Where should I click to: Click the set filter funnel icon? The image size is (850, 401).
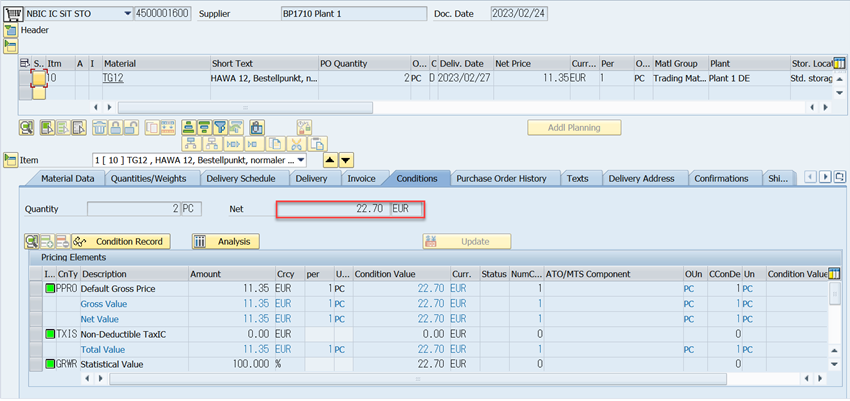(220, 128)
